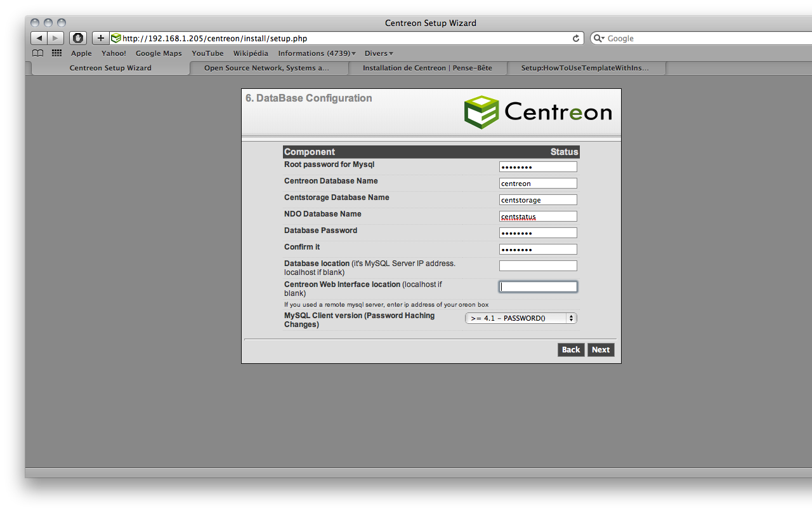This screenshot has height=508, width=812.
Task: Click the 'If you used a remote mysql server' note
Action: point(386,305)
